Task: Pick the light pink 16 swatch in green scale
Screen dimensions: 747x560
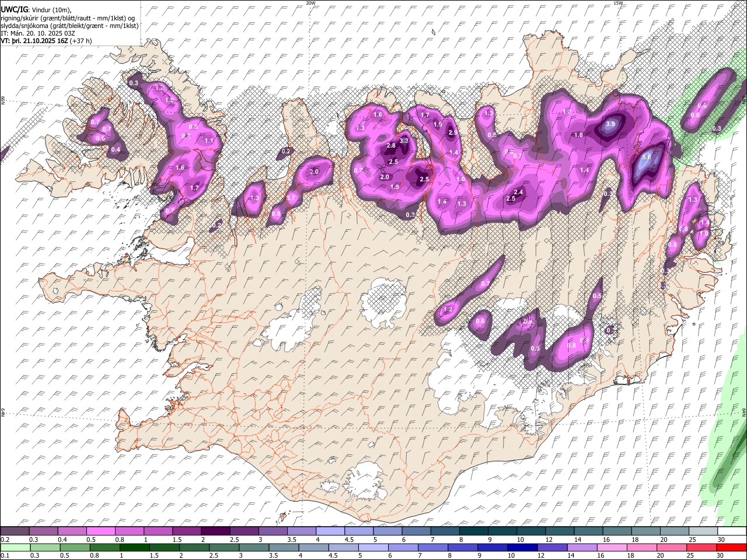Action: (611, 547)
